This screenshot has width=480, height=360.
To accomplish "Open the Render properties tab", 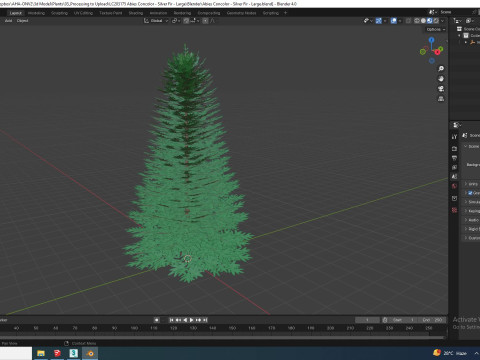I will pyautogui.click(x=454, y=148).
